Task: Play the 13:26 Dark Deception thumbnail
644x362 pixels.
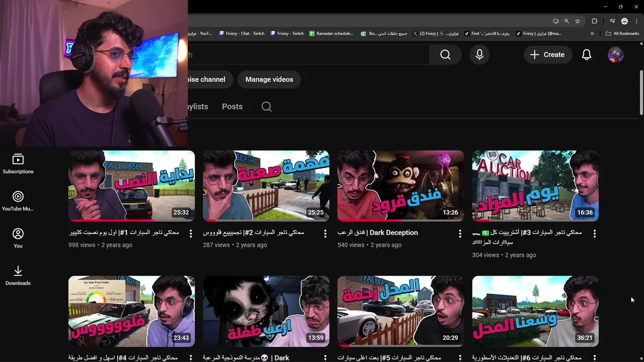Action: 401,186
